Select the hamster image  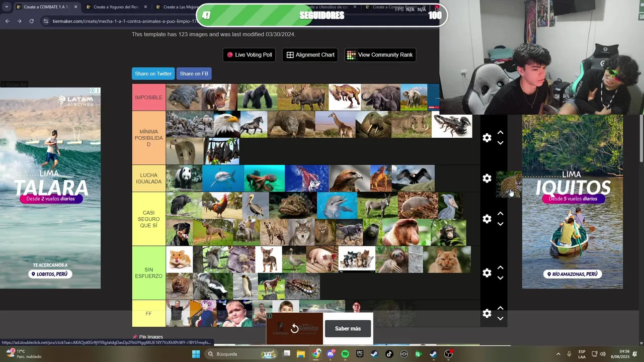pos(179,259)
